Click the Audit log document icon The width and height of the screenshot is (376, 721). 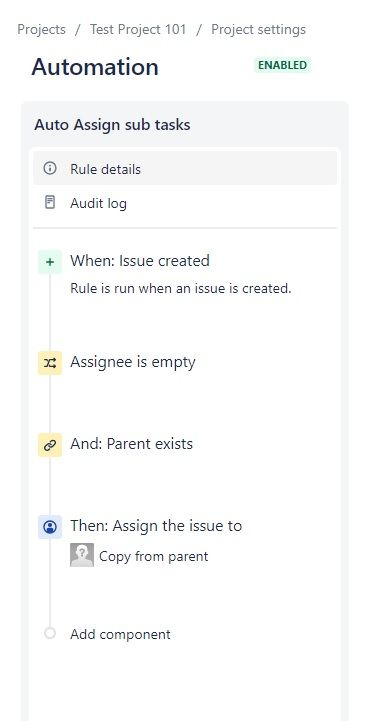coord(50,202)
